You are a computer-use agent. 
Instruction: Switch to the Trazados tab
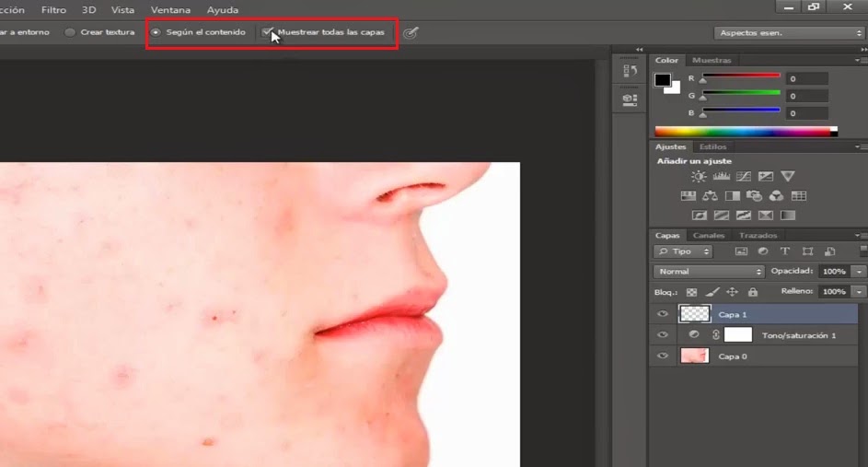(x=758, y=236)
